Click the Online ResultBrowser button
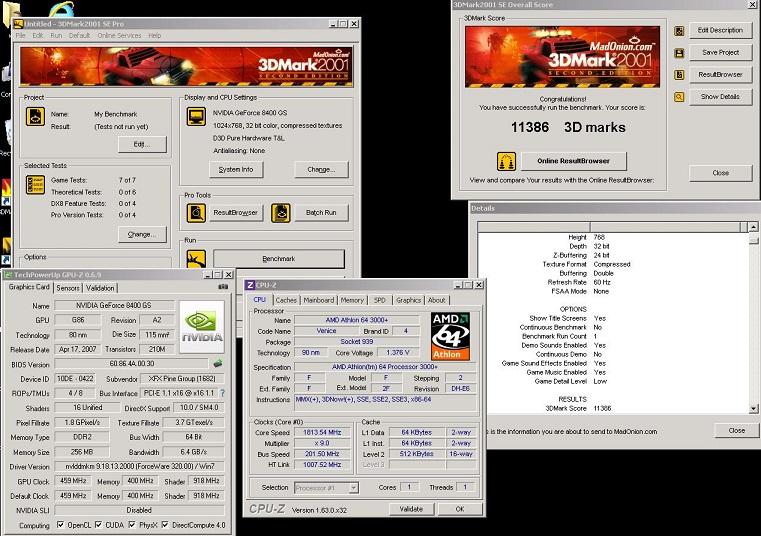The image size is (761, 536). tap(574, 161)
